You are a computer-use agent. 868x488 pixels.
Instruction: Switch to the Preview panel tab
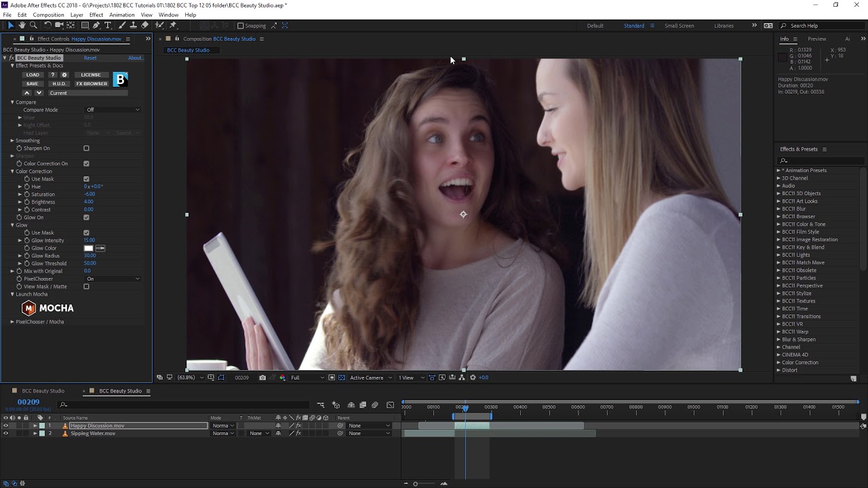click(816, 39)
